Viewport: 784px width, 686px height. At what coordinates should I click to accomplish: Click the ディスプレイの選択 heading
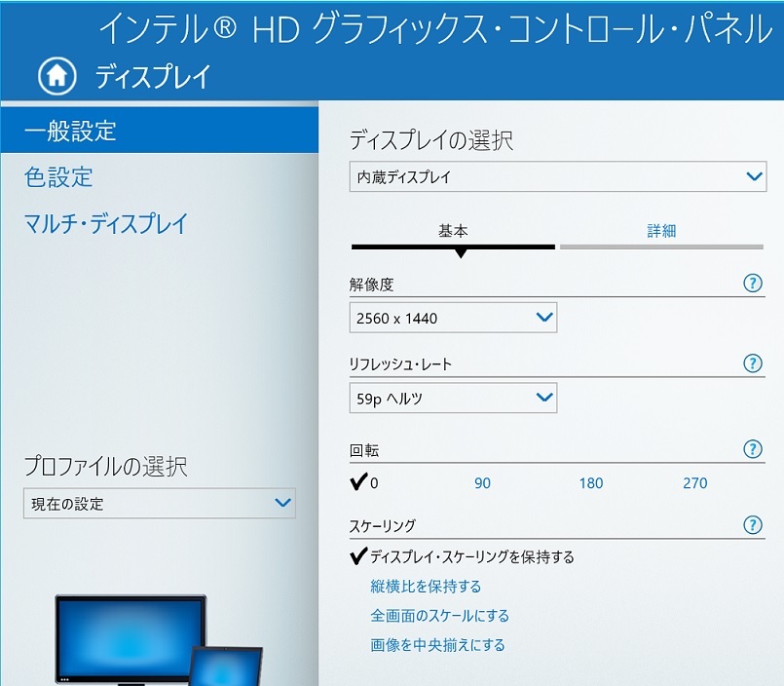click(x=431, y=140)
